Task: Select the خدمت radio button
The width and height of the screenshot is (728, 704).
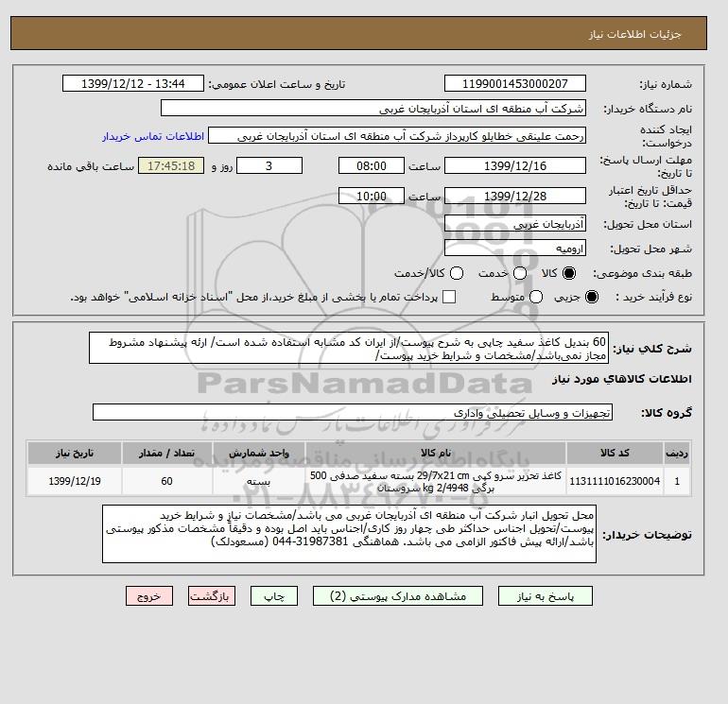Action: point(520,273)
